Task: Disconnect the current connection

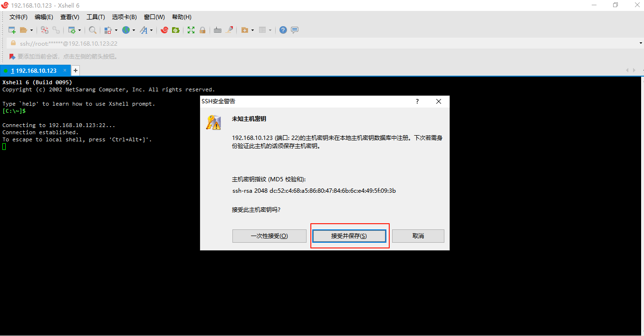Action: click(x=46, y=30)
